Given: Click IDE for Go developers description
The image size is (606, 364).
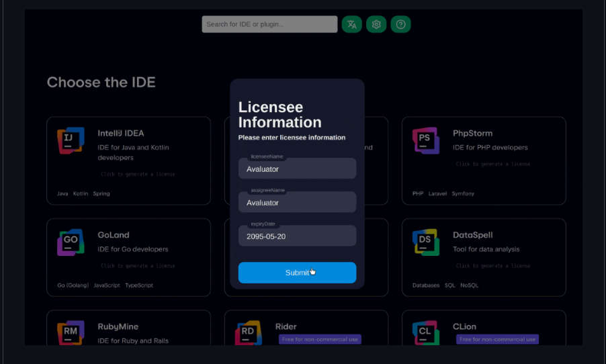Looking at the screenshot, I should [x=133, y=249].
